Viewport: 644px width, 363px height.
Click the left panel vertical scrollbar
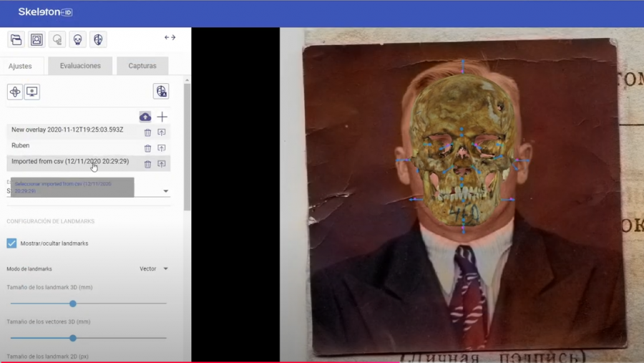pos(187,148)
